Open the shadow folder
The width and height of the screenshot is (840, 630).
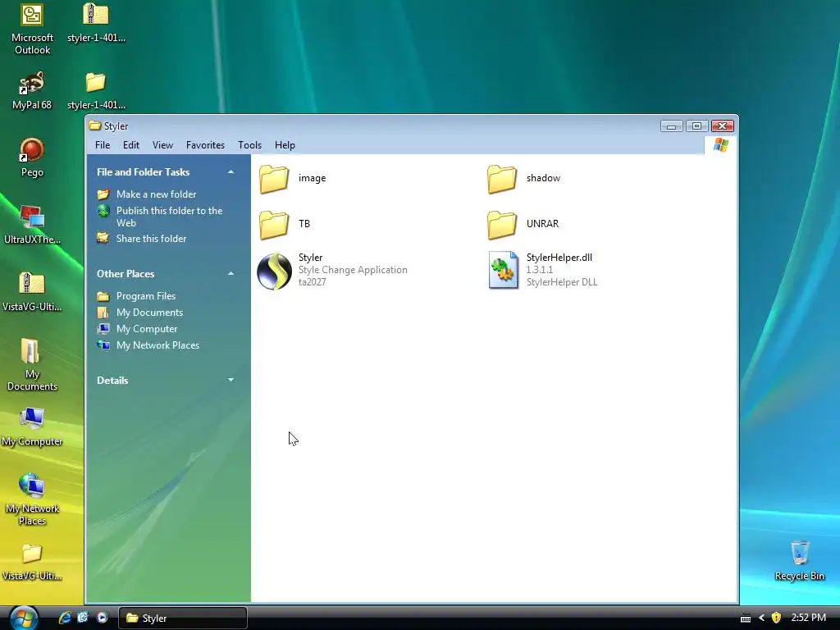coord(502,178)
